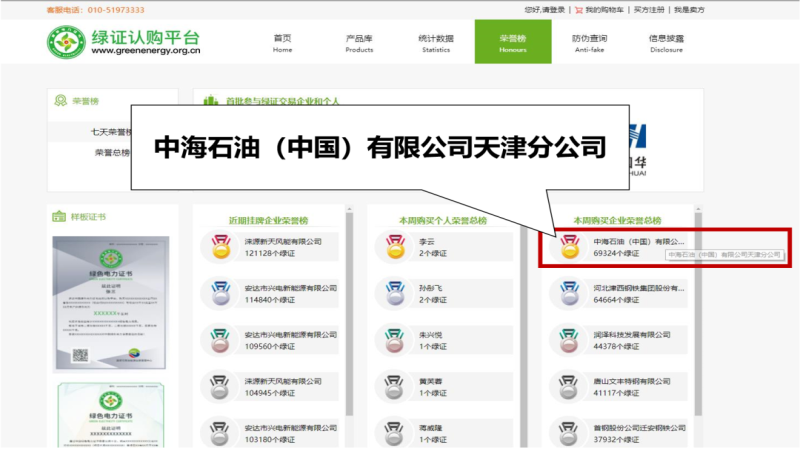Open 产品库 Products page
The width and height of the screenshot is (800, 450).
[x=359, y=43]
